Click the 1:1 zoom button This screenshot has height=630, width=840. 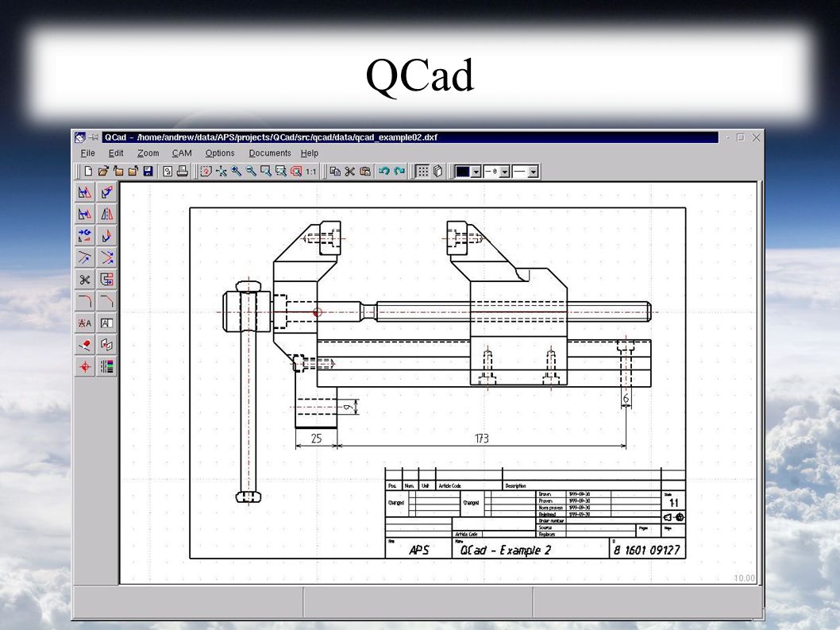[310, 172]
